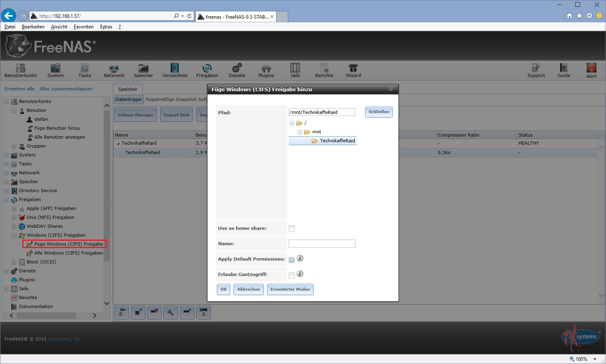The width and height of the screenshot is (606, 364).
Task: Click the key icon in bottom volume toolbar
Action: 121,313
